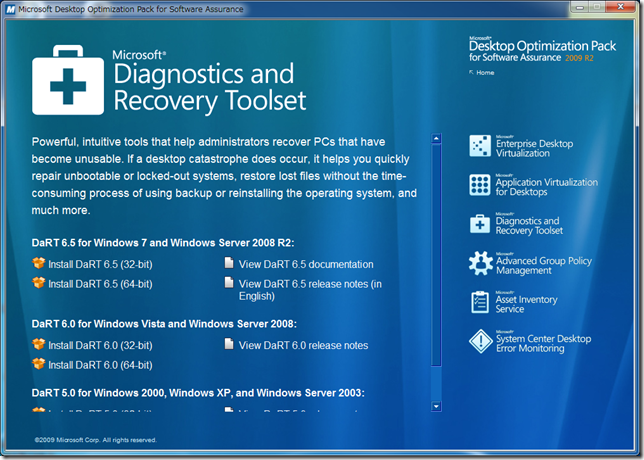Click the vertical scrollbar thumb
644x460 pixels.
point(436,255)
